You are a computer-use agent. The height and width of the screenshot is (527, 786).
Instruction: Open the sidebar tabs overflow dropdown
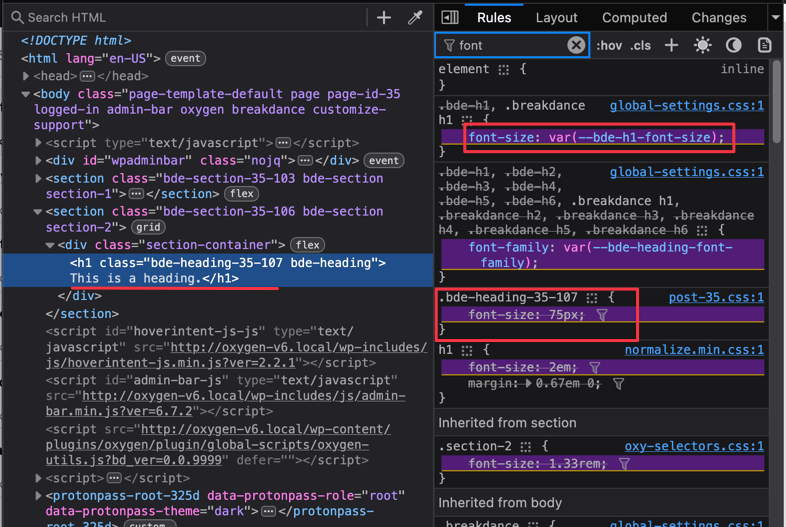[776, 17]
